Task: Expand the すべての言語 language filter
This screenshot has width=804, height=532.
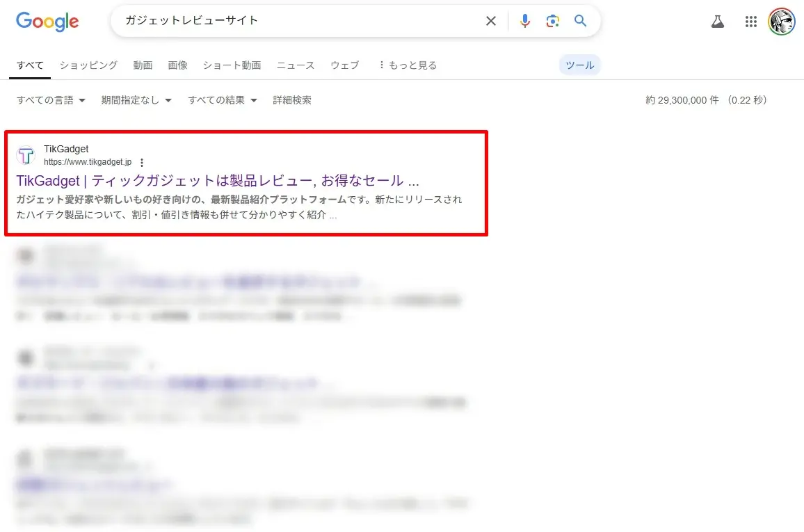Action: 51,100
